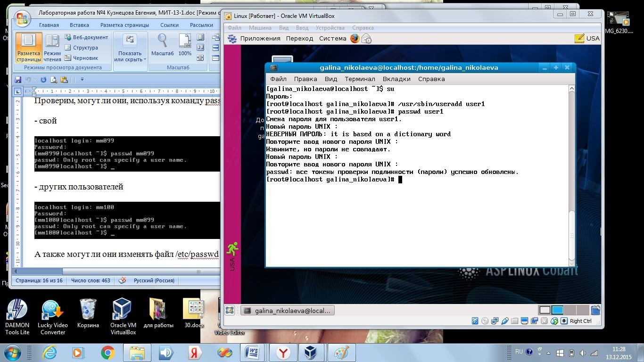Save document with quick access floppy icon

pos(18,80)
